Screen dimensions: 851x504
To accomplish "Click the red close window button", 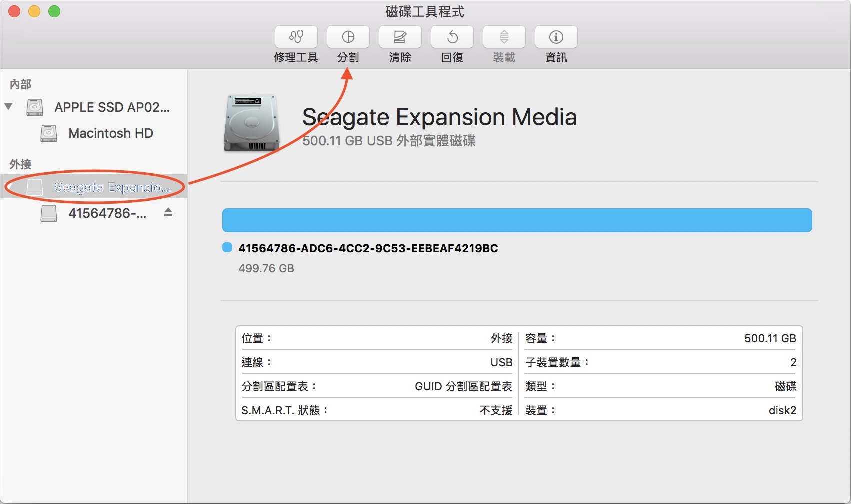I will point(14,11).
